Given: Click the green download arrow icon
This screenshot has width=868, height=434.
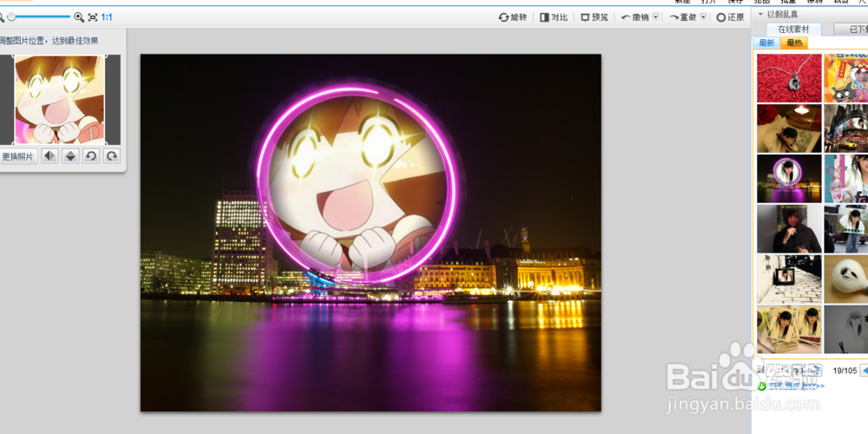Looking at the screenshot, I should coord(762,386).
